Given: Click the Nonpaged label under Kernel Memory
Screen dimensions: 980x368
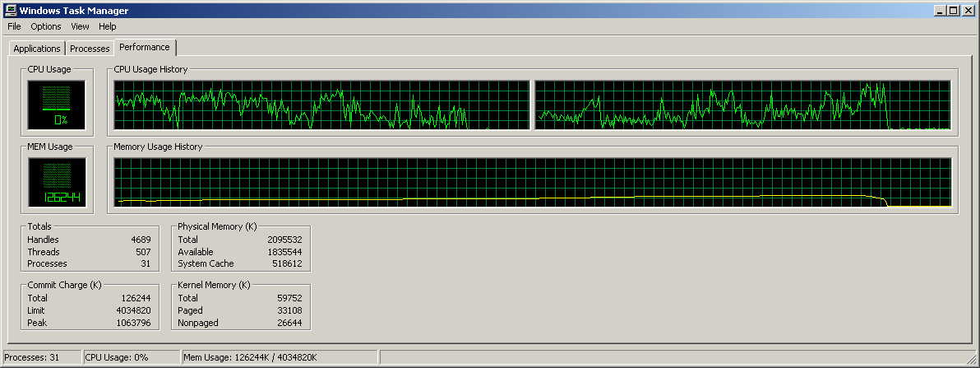Looking at the screenshot, I should [x=198, y=323].
